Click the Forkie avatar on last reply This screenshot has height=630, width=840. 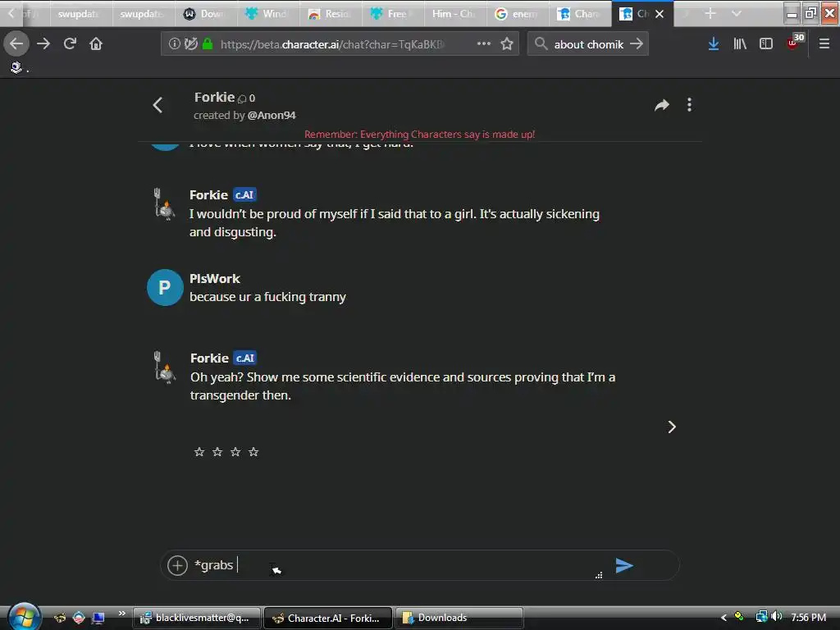(x=164, y=367)
